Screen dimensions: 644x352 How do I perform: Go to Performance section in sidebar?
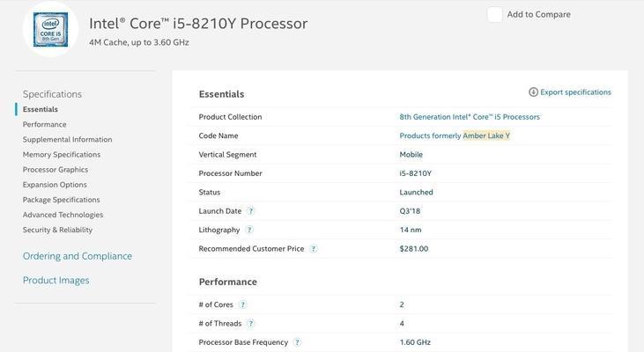click(x=44, y=125)
